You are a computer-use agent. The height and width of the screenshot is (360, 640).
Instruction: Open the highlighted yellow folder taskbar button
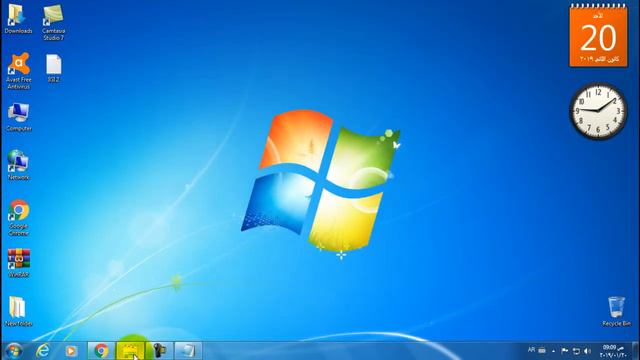(130, 351)
